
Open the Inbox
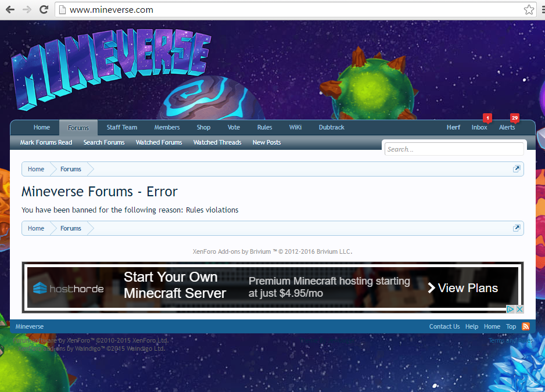coord(479,128)
